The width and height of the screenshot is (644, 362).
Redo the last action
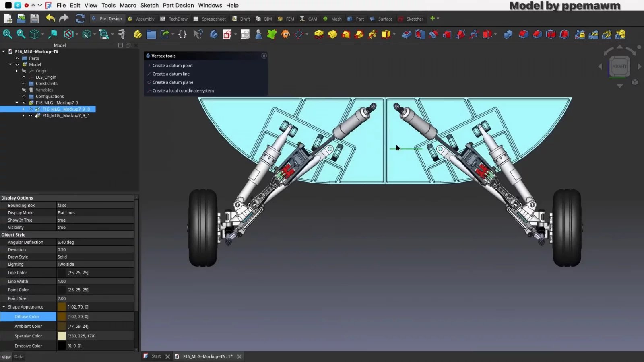tap(64, 19)
